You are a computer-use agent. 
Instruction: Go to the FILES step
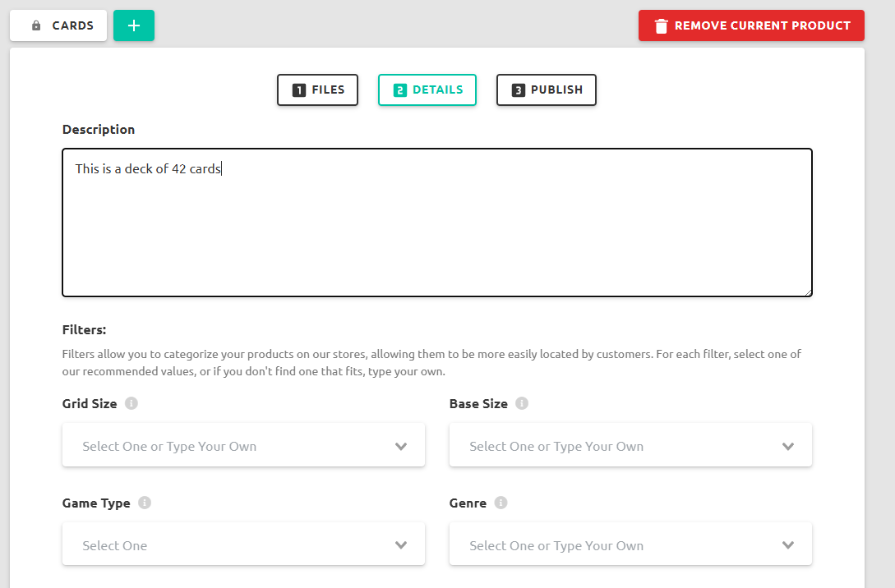(x=317, y=90)
